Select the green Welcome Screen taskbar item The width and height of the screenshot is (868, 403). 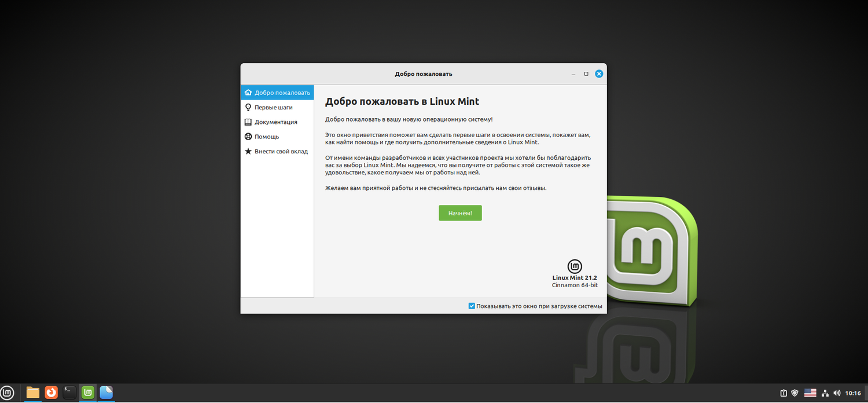coord(88,393)
